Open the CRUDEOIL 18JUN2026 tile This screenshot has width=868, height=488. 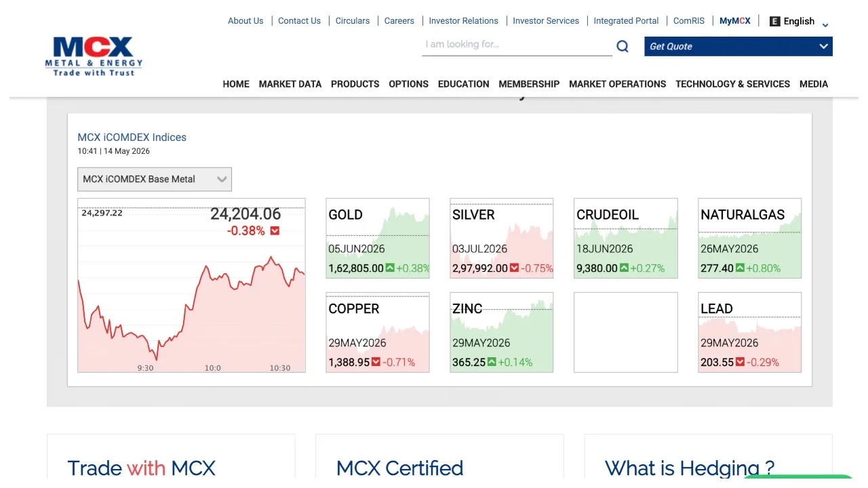pos(626,238)
